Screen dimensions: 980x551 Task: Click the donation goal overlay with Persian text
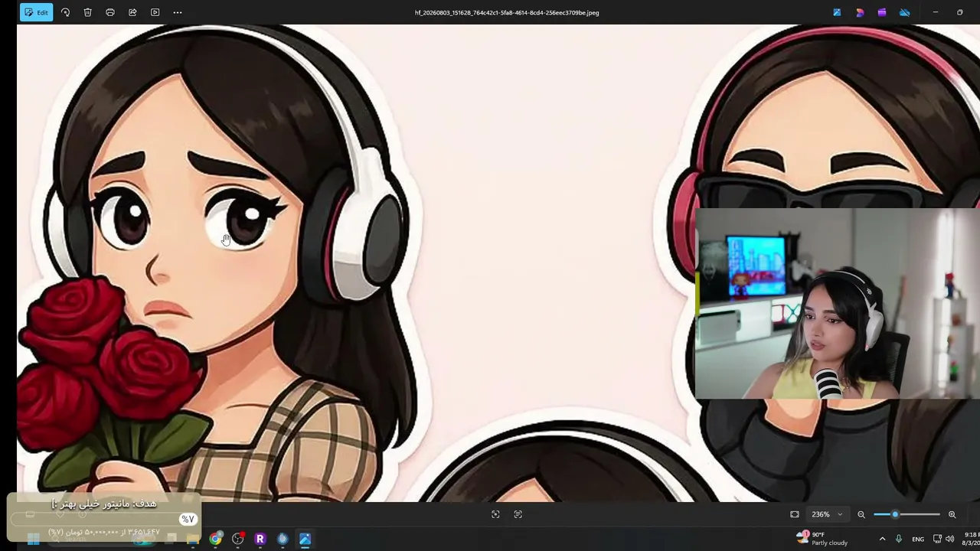point(104,517)
